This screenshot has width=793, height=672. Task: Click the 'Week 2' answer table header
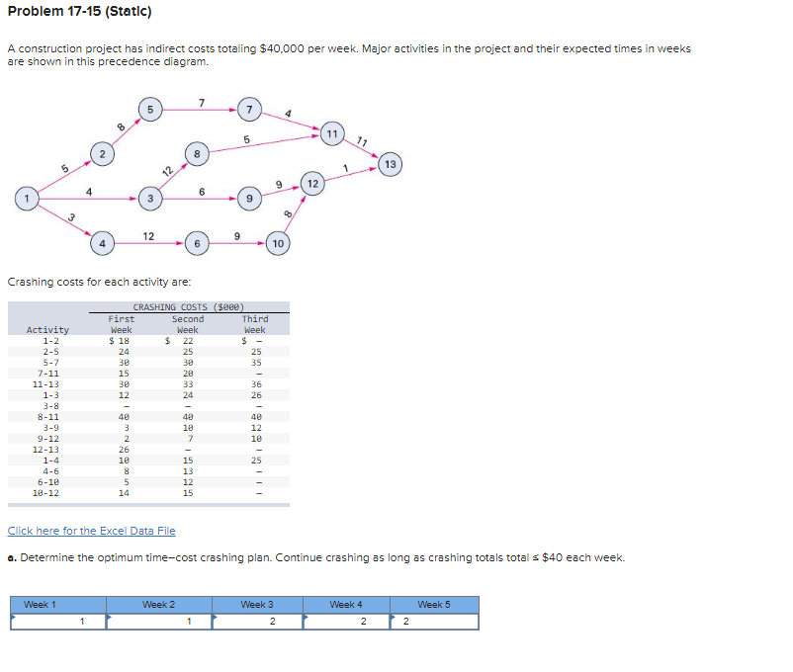pos(159,604)
